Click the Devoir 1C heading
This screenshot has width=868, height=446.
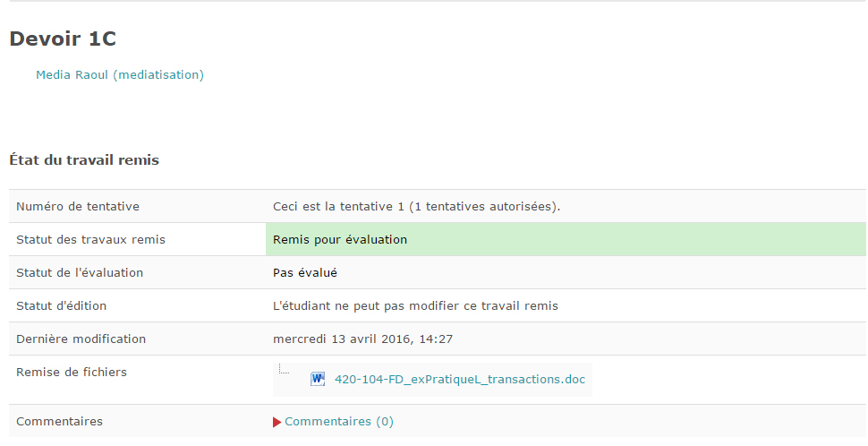pos(63,39)
